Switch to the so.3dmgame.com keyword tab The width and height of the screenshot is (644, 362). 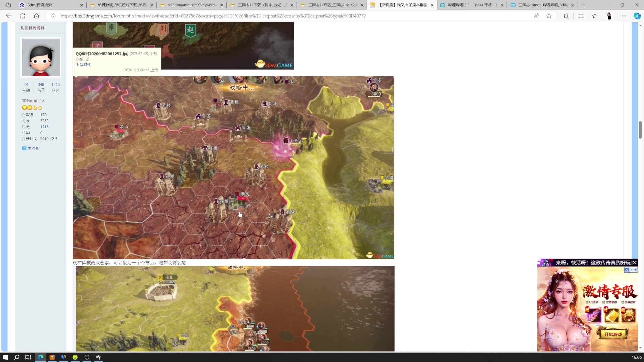pos(191,5)
